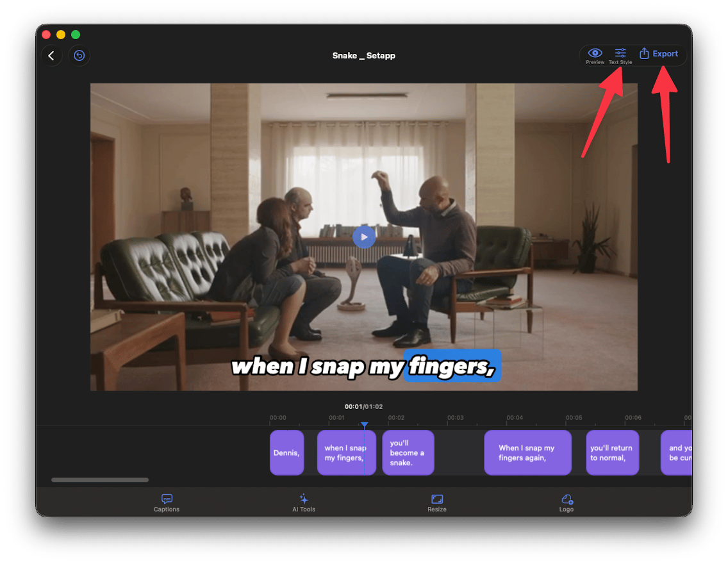Play the video
Screen dimensions: 728x564
(x=364, y=237)
